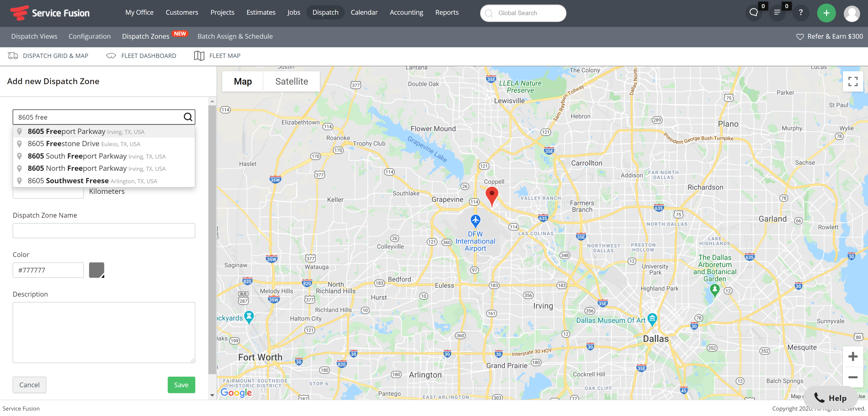Click the DFW International Airport marker

[x=475, y=221]
